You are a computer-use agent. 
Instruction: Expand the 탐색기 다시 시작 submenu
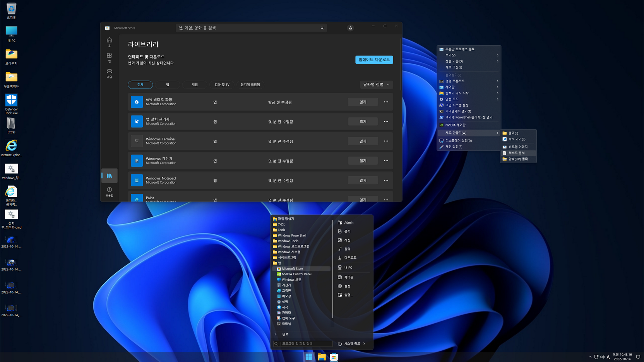pyautogui.click(x=469, y=93)
